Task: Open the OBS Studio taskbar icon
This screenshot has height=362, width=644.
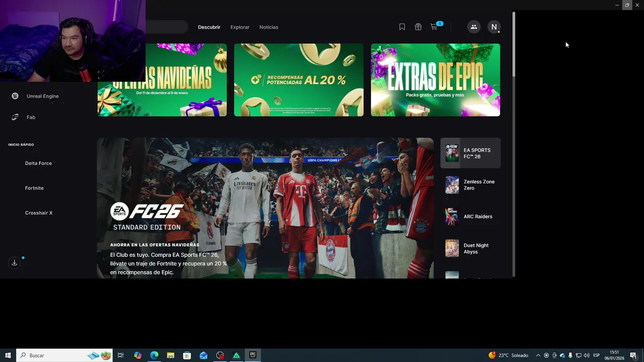Action: 220,355
